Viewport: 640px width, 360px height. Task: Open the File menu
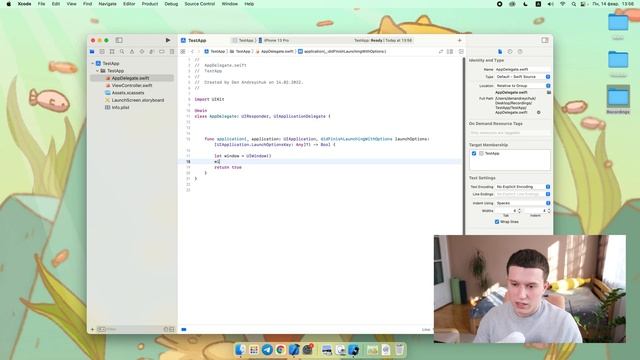pyautogui.click(x=41, y=4)
